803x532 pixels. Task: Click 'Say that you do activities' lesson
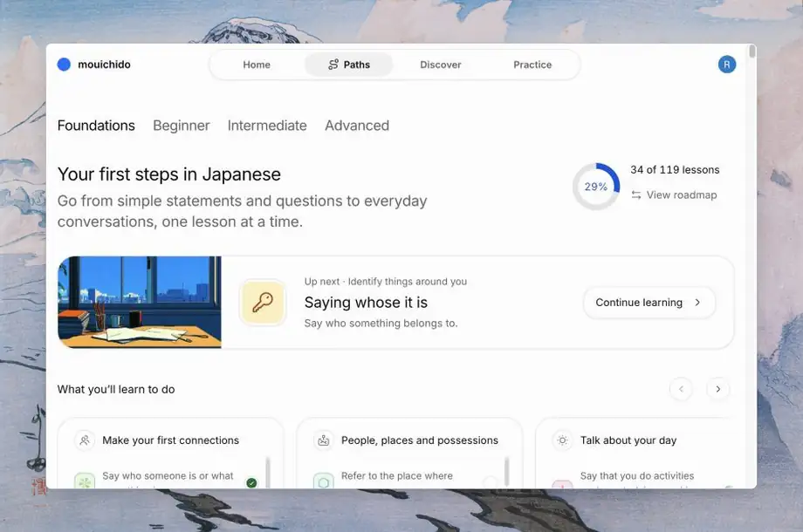click(637, 475)
